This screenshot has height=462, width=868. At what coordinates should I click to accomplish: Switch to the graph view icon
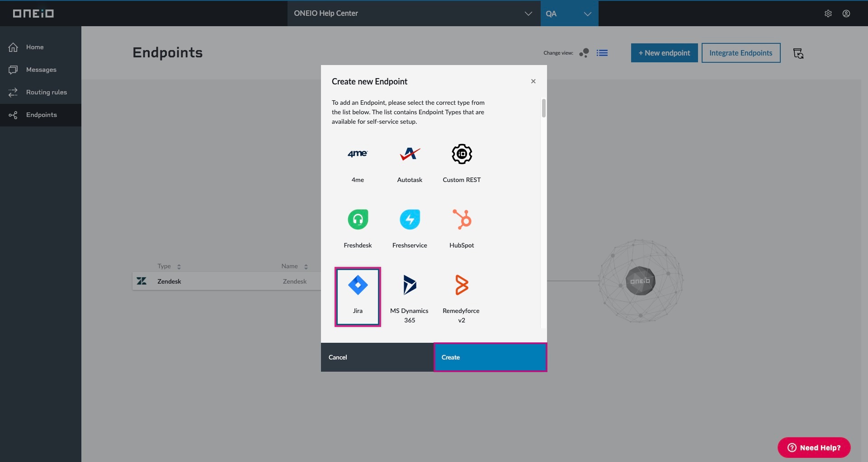[584, 53]
